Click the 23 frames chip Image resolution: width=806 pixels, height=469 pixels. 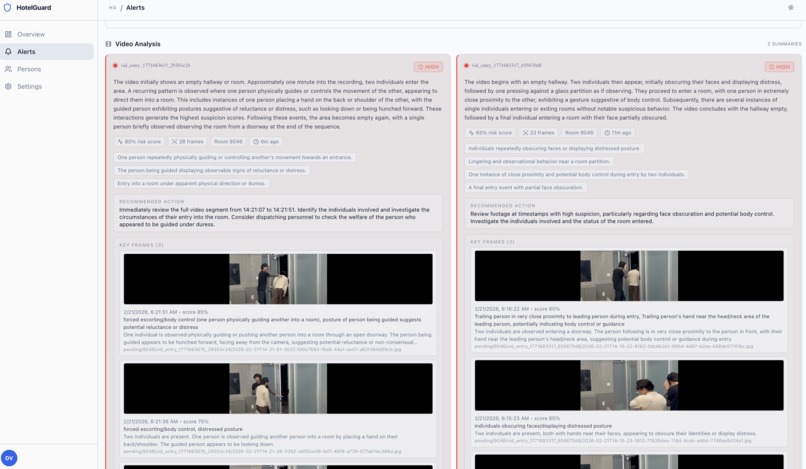(539, 133)
